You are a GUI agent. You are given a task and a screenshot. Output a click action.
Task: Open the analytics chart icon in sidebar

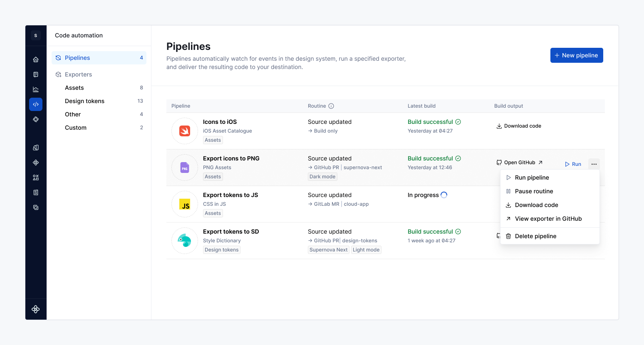pos(36,89)
